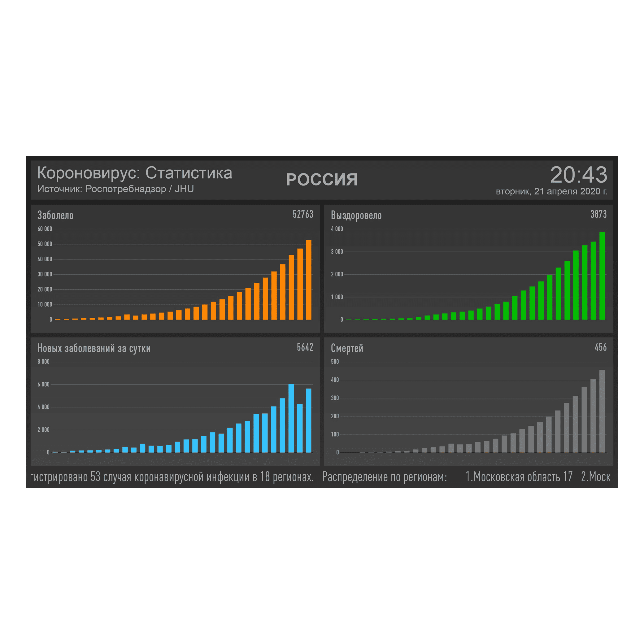Click the deaths total value 456
Image resolution: width=644 pixels, height=644 pixels.
click(x=600, y=347)
